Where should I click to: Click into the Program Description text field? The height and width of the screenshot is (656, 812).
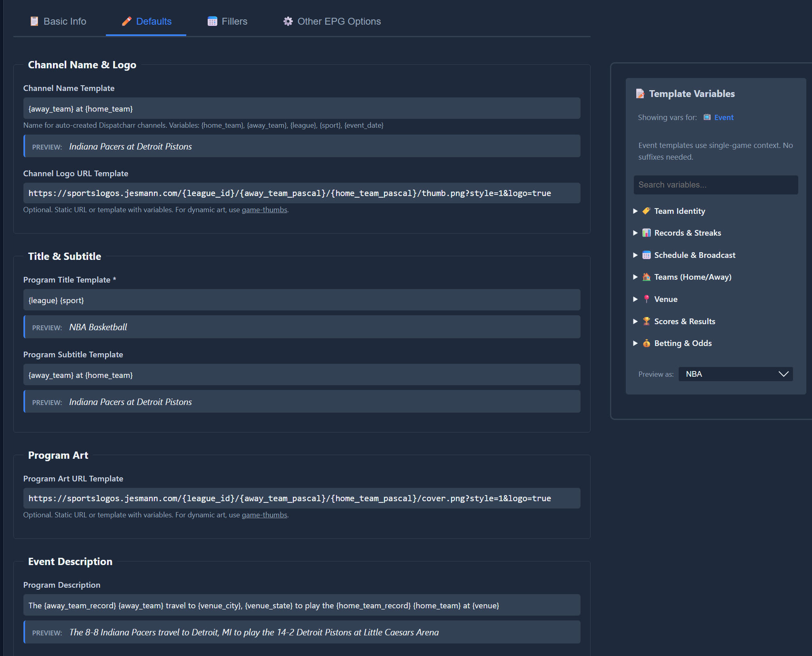coord(301,605)
